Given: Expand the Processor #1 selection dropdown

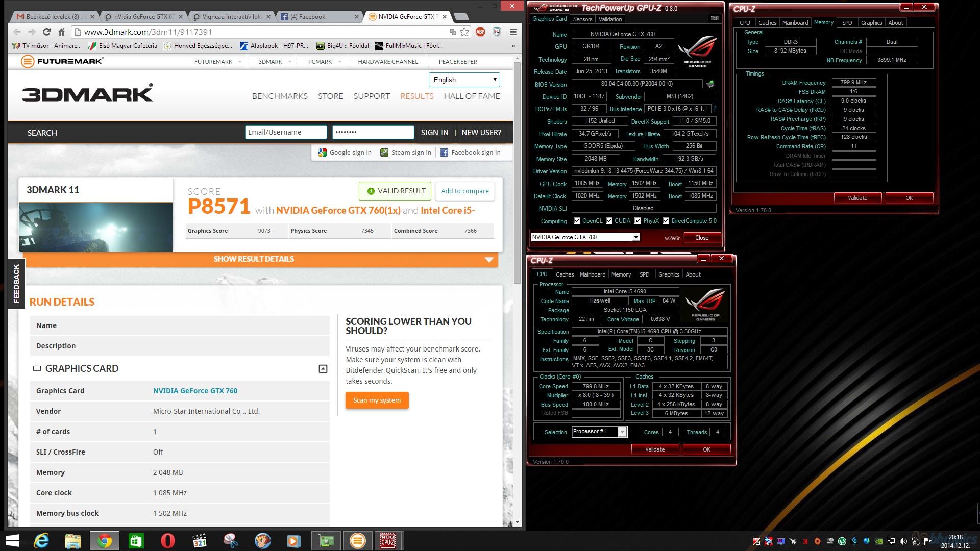Looking at the screenshot, I should (x=622, y=432).
